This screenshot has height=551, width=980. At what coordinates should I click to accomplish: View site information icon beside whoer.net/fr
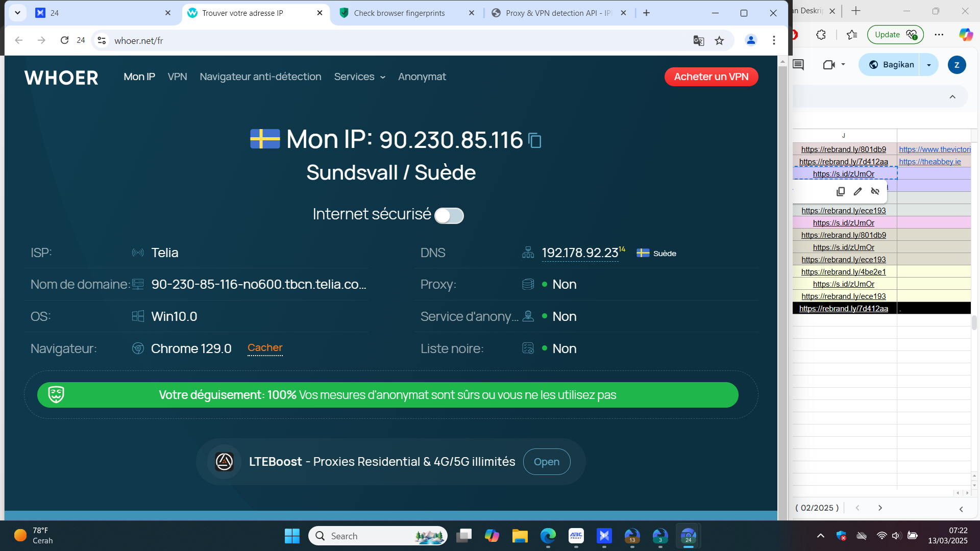pyautogui.click(x=102, y=40)
